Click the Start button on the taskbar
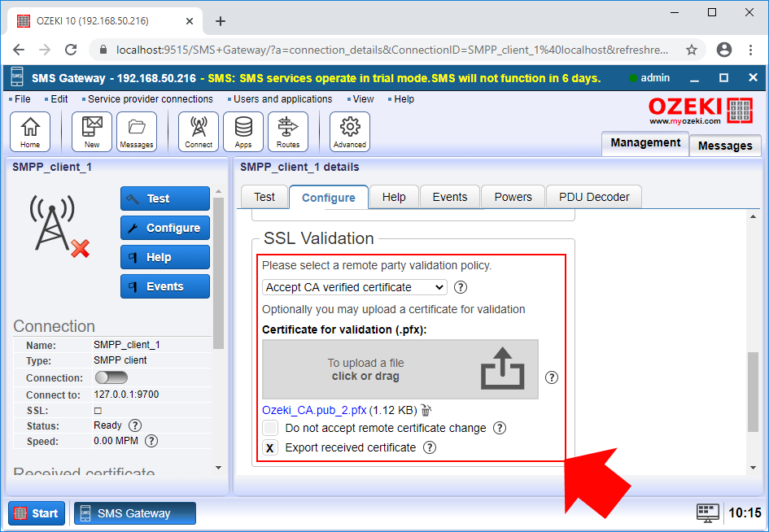The image size is (769, 532). point(37,513)
